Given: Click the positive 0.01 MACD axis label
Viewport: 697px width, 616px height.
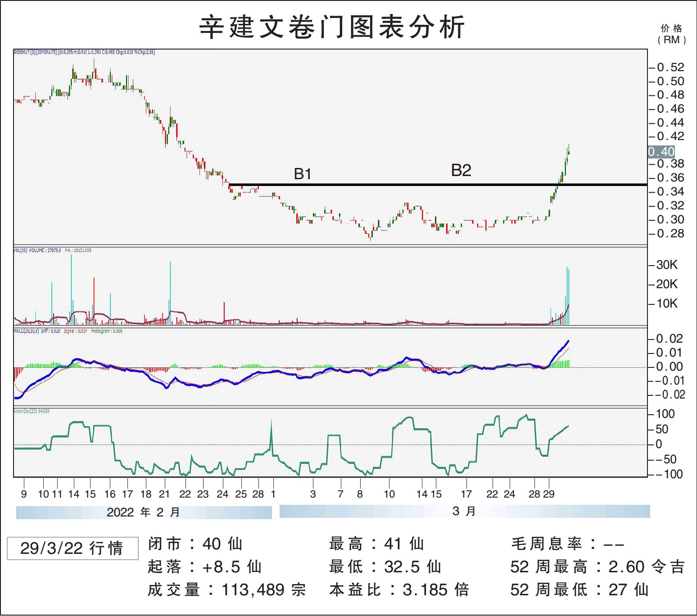Looking at the screenshot, I should click(670, 353).
